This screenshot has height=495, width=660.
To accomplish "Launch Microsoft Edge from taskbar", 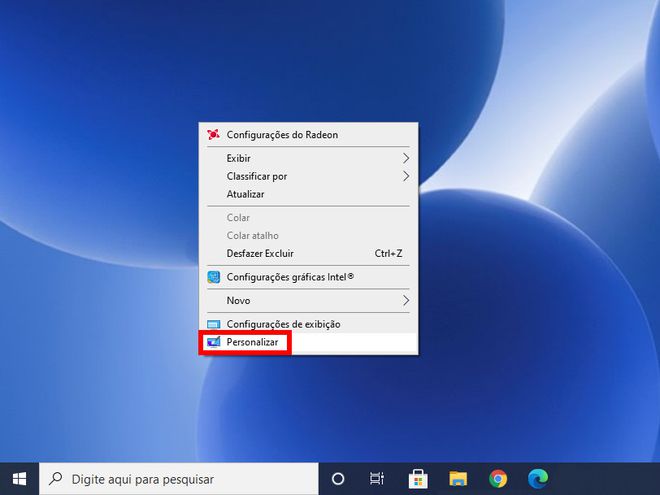I will (x=538, y=479).
